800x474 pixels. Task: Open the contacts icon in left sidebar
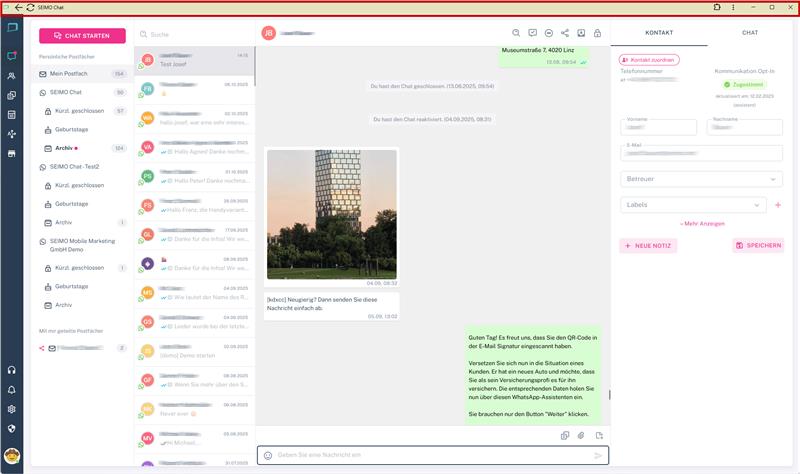(12, 76)
